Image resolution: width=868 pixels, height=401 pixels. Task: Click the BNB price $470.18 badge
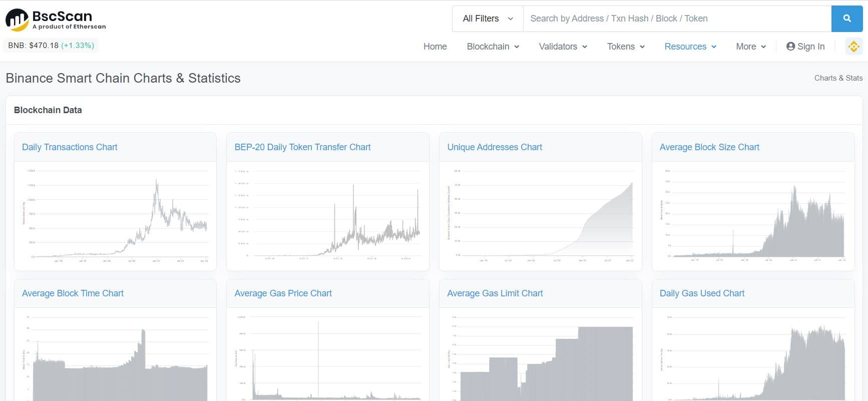pos(51,46)
